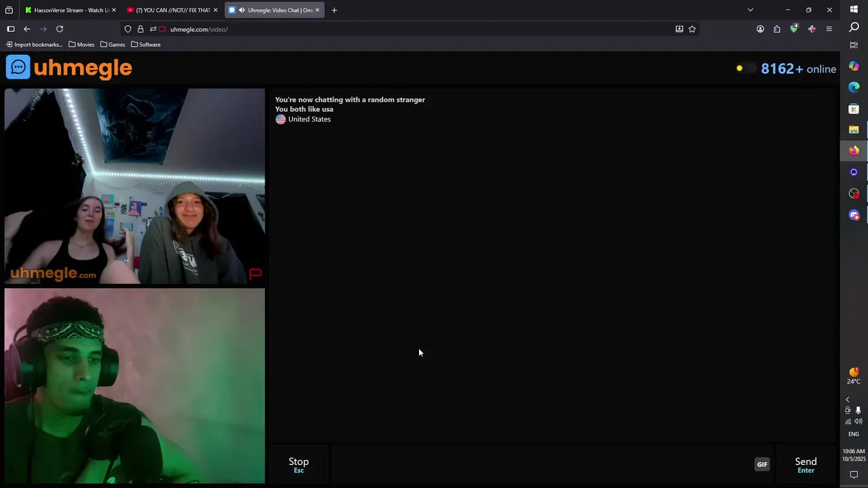Click the site security lock icon

(x=140, y=29)
